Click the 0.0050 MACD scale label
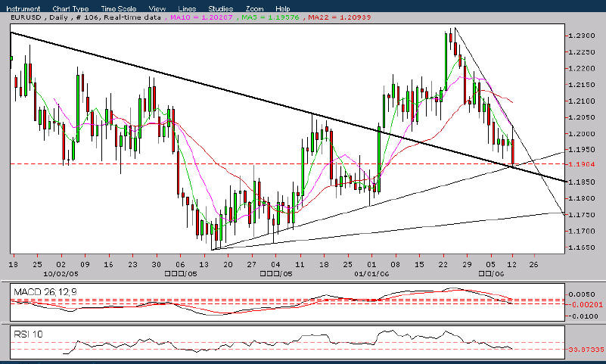This screenshot has width=606, height=364. click(581, 294)
